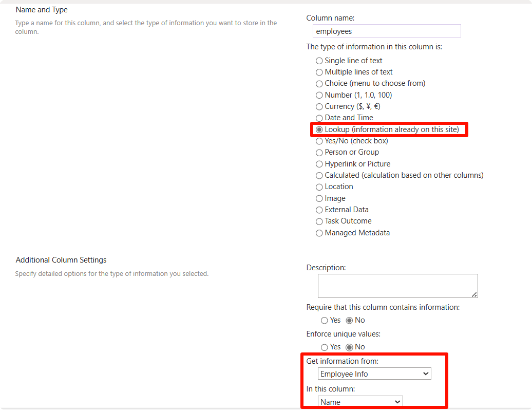532x410 pixels.
Task: Select the Date and Time type
Action: pyautogui.click(x=319, y=118)
